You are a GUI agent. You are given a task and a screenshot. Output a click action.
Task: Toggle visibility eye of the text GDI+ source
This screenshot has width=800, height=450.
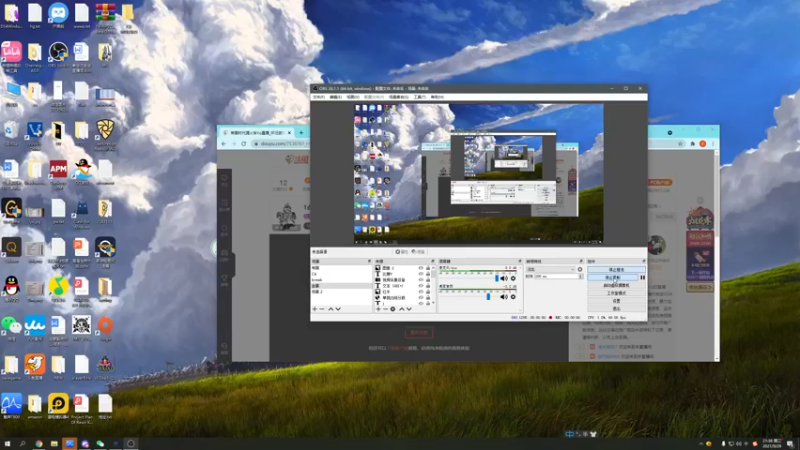click(421, 286)
